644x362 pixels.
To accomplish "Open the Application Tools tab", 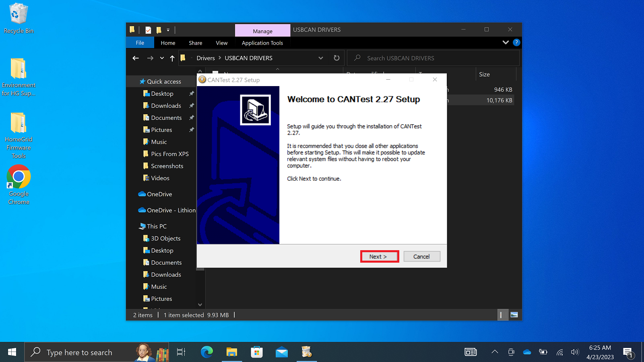I will [262, 43].
